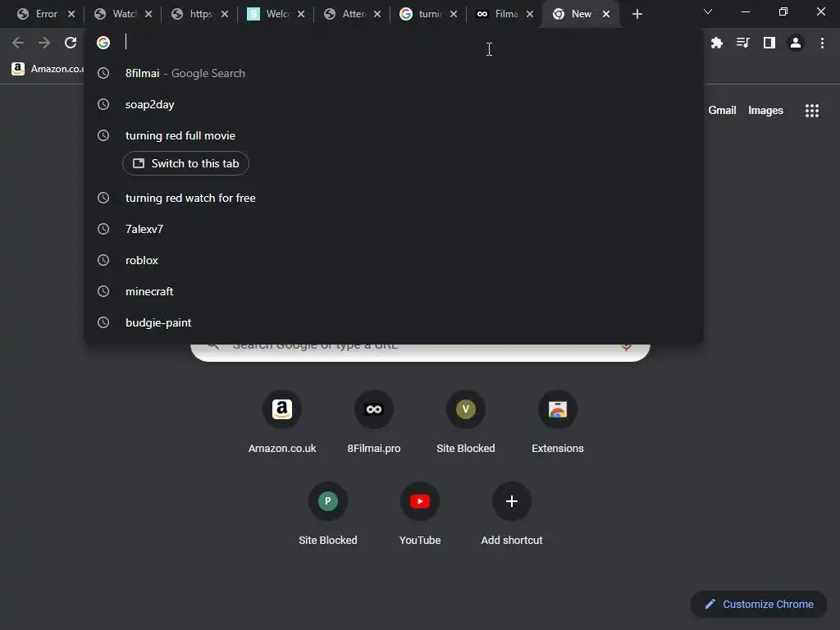Close the Filma tab

[530, 14]
